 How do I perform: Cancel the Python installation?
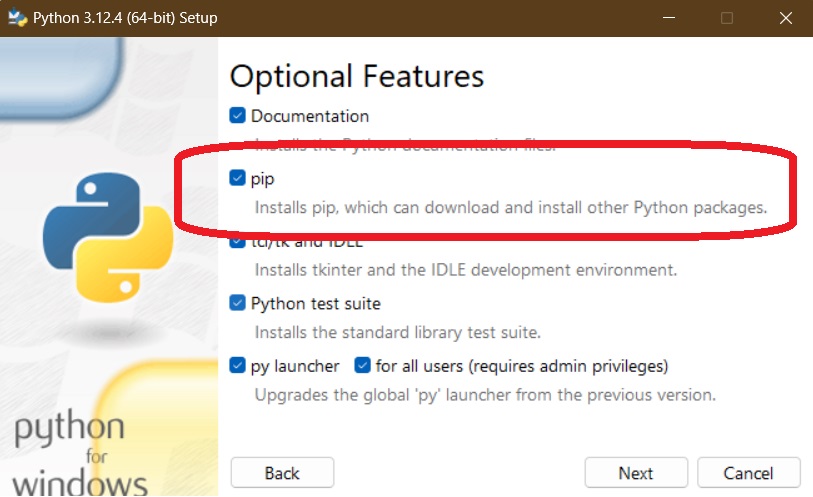coord(748,473)
